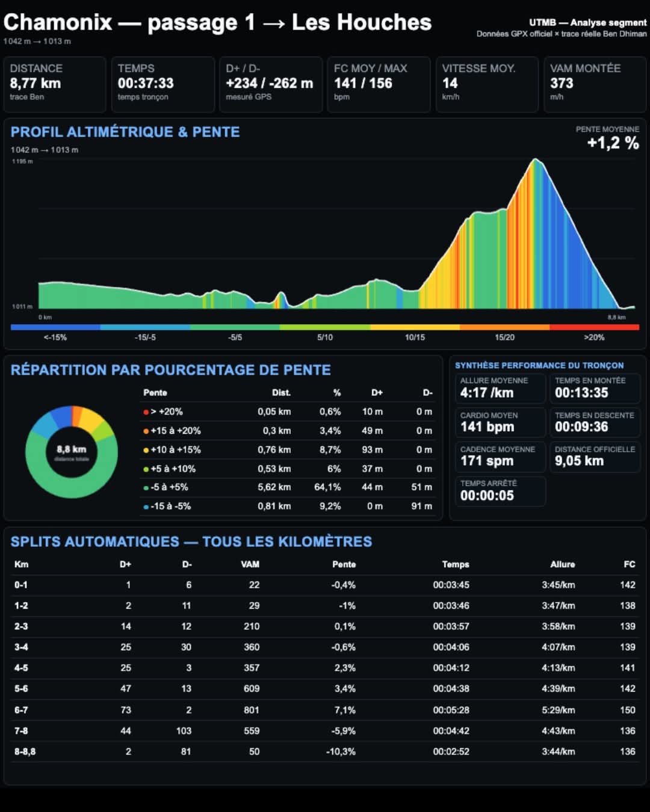The height and width of the screenshot is (812, 650).
Task: Click the VAM column header in splits
Action: [x=250, y=564]
